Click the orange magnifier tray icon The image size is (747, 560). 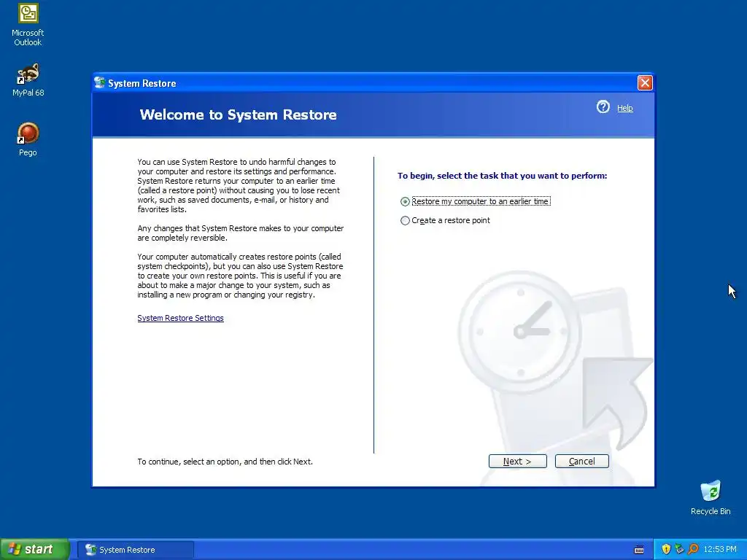(693, 549)
